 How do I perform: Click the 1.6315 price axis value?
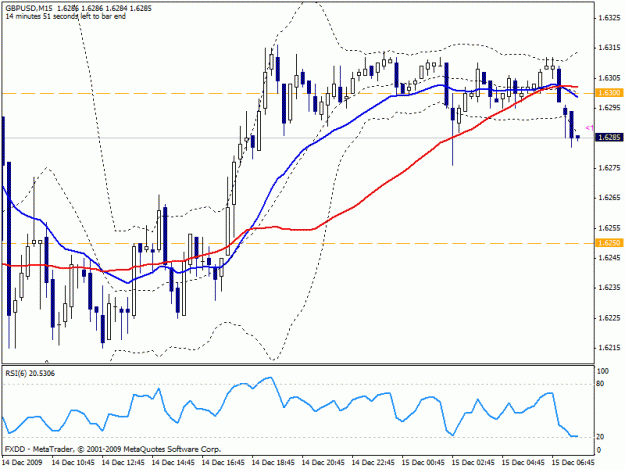610,48
